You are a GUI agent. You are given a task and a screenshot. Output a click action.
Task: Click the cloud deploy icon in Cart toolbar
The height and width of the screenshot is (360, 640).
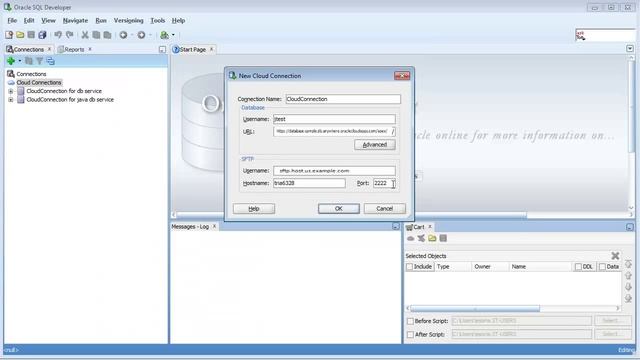point(411,238)
